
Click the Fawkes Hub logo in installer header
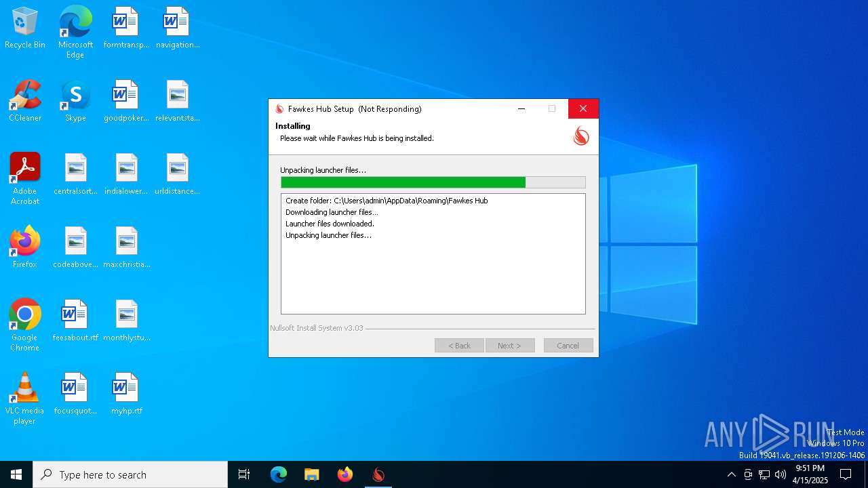point(581,136)
